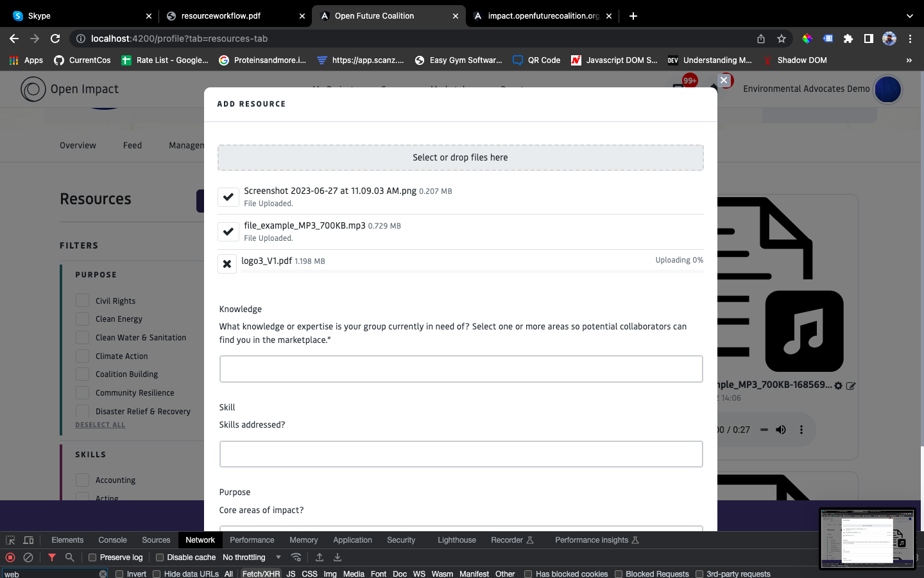Viewport: 924px width, 578px height.
Task: Open the inspect element picker
Action: point(10,540)
